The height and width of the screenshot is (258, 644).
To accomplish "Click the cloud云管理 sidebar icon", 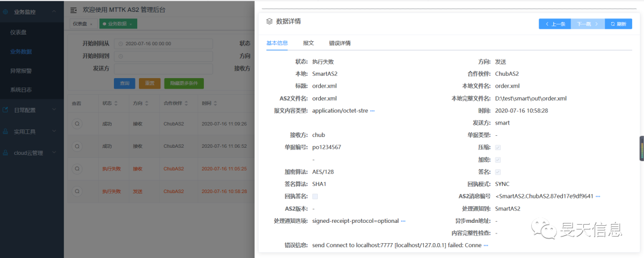I will pyautogui.click(x=5, y=153).
